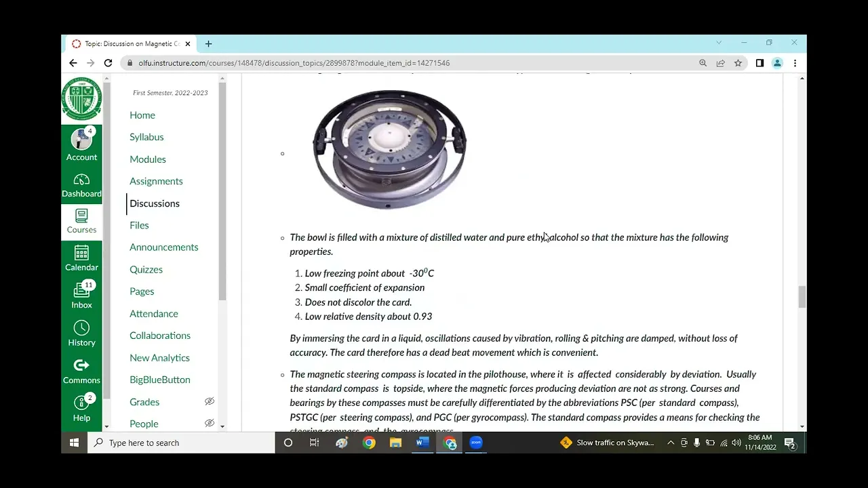
Task: Open the volume control in tray
Action: click(x=736, y=443)
